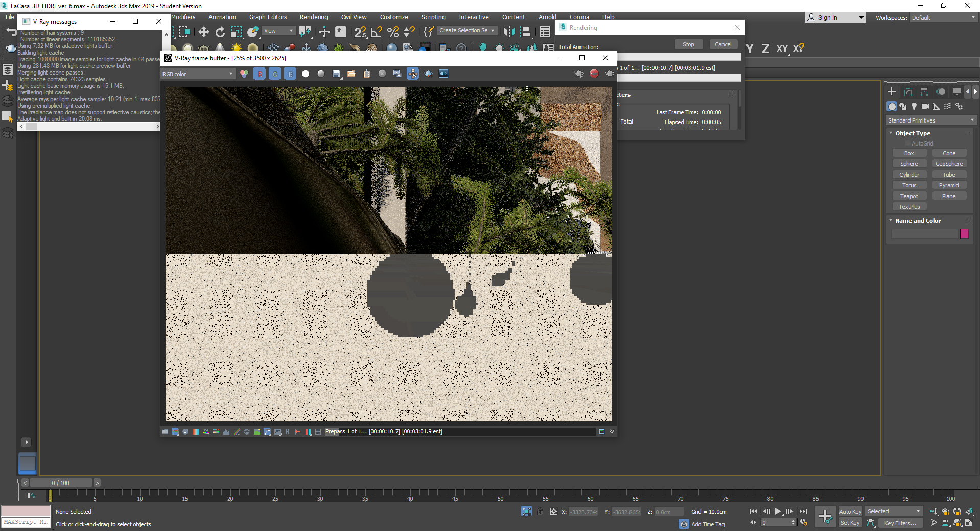Select the region render teapot icon
The image size is (980, 531).
[x=428, y=74]
